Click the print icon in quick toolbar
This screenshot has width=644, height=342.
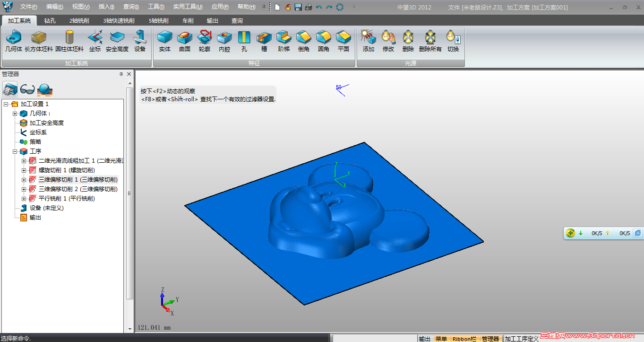point(309,7)
